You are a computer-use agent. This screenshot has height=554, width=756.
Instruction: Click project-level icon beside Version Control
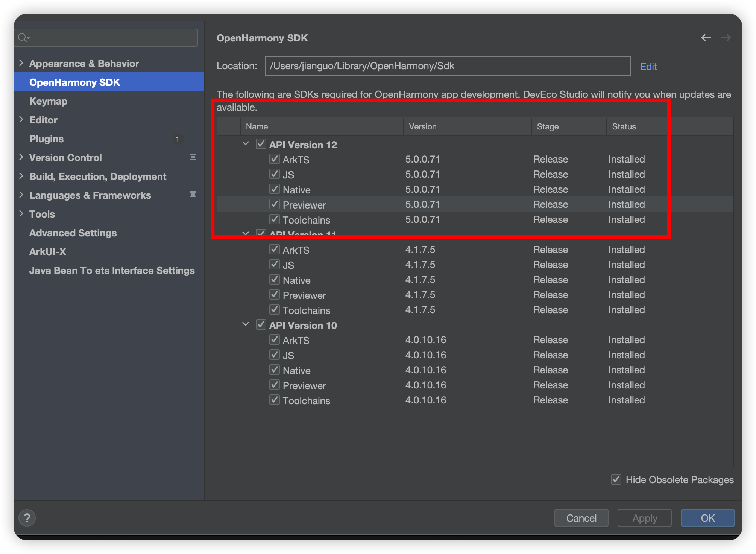(193, 157)
